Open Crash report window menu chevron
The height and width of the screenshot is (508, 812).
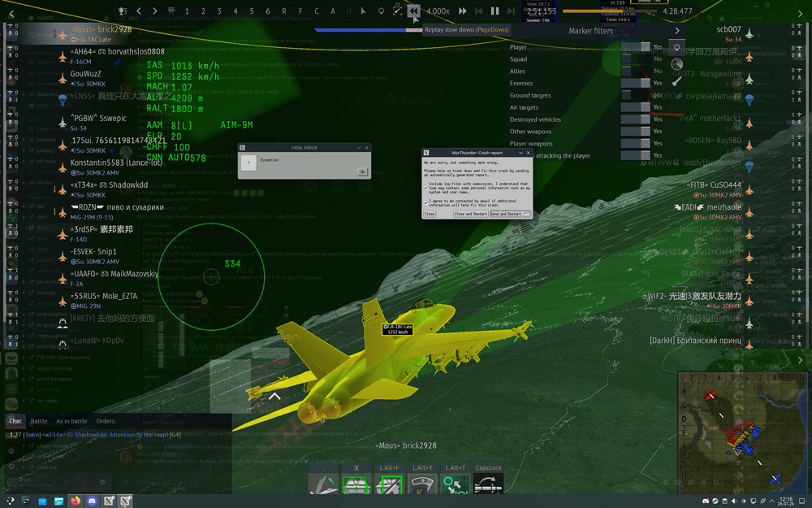[x=520, y=153]
